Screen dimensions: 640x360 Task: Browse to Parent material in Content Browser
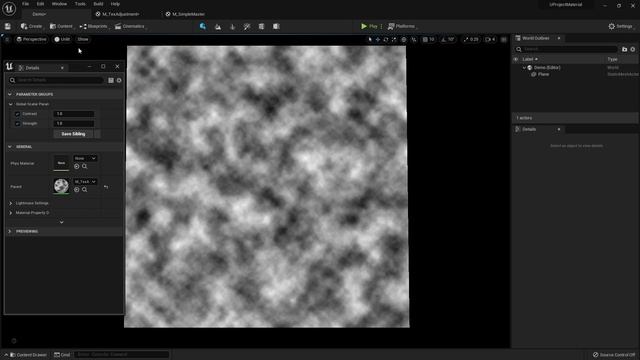84,190
